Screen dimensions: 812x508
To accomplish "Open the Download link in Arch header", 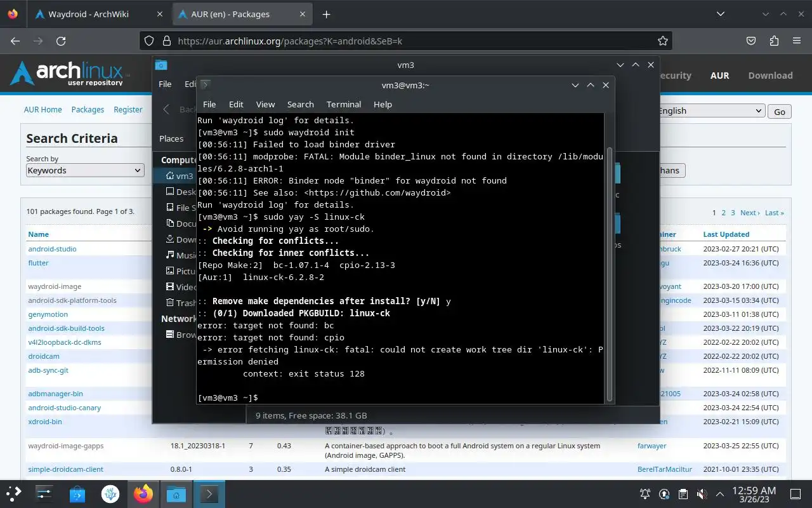I will click(x=770, y=75).
